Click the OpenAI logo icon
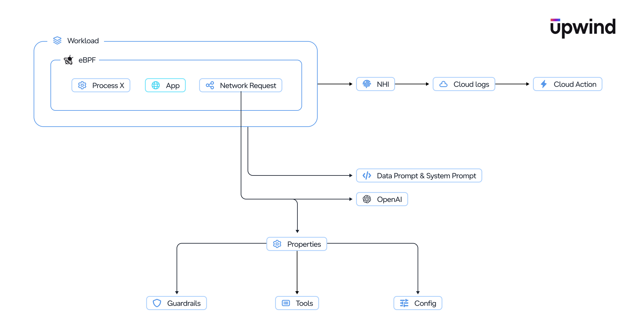This screenshot has width=644, height=336. pyautogui.click(x=367, y=199)
